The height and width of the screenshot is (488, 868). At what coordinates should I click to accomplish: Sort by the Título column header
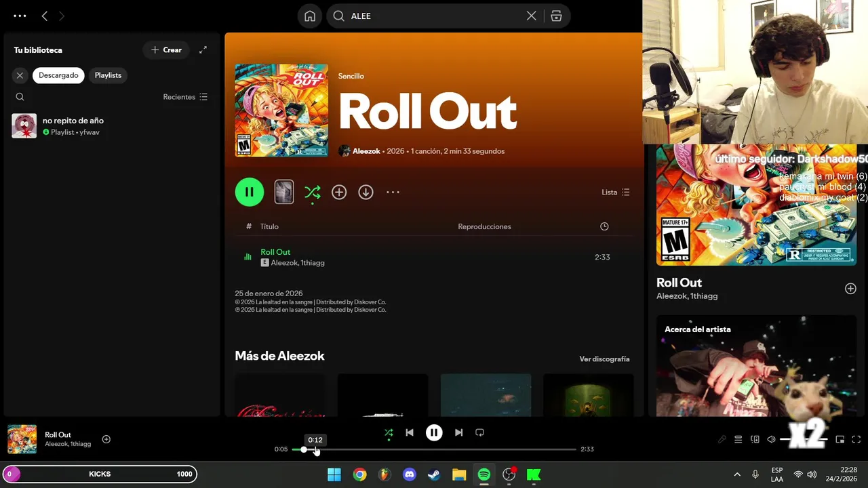[x=269, y=226]
